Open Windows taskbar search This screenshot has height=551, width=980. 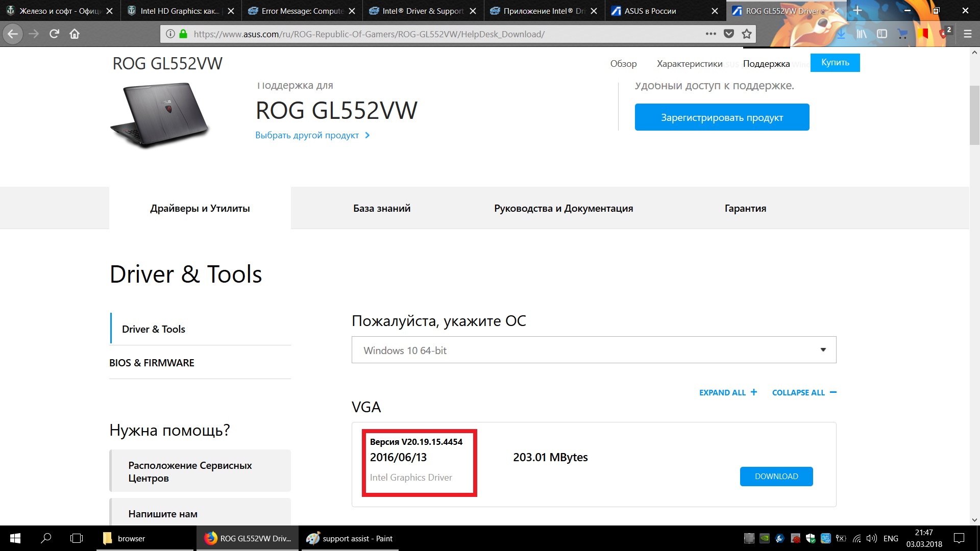[46, 538]
